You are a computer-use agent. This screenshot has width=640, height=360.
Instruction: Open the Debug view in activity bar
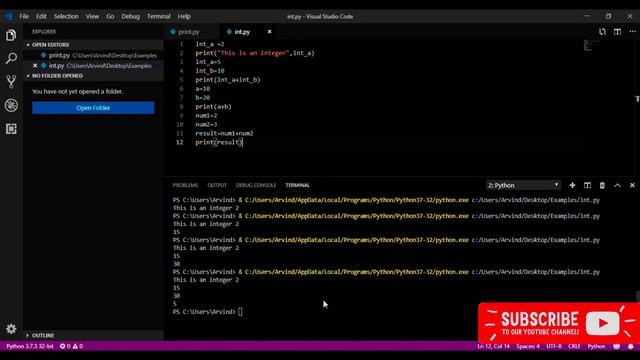point(11,105)
